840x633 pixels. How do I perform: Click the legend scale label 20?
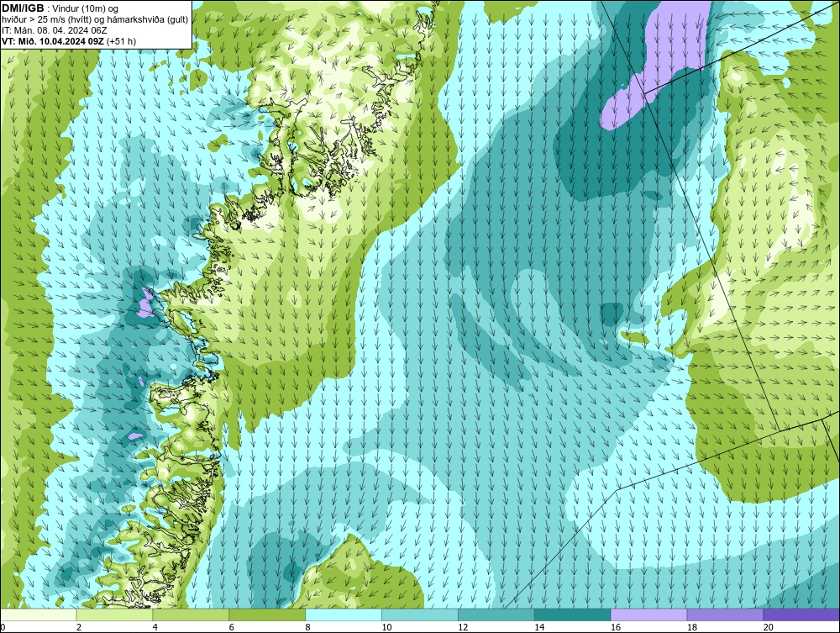tap(769, 627)
